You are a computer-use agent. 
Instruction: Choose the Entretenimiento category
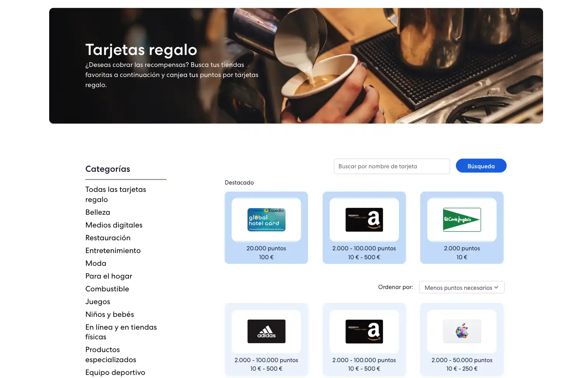[113, 251]
